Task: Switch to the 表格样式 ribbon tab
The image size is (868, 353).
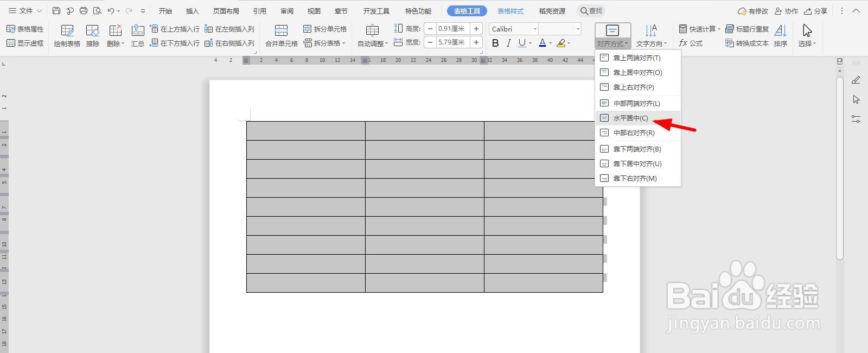Action: coord(510,11)
